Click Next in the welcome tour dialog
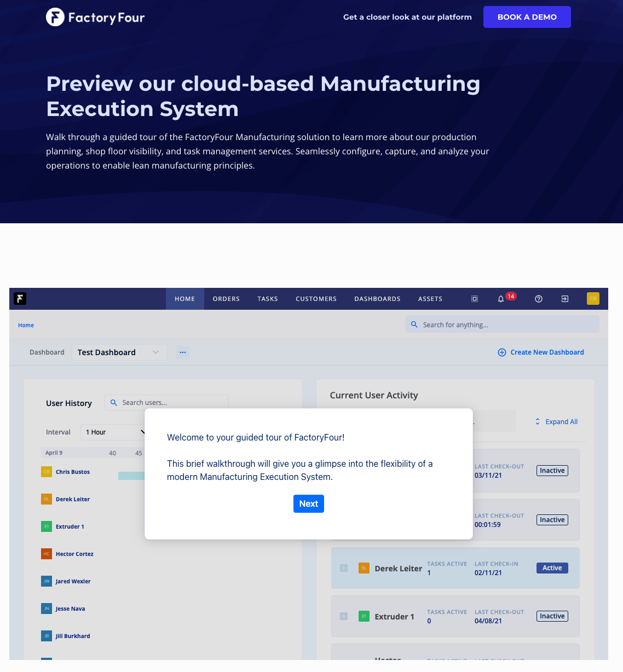Screen dimensions: 623x672 coord(309,503)
